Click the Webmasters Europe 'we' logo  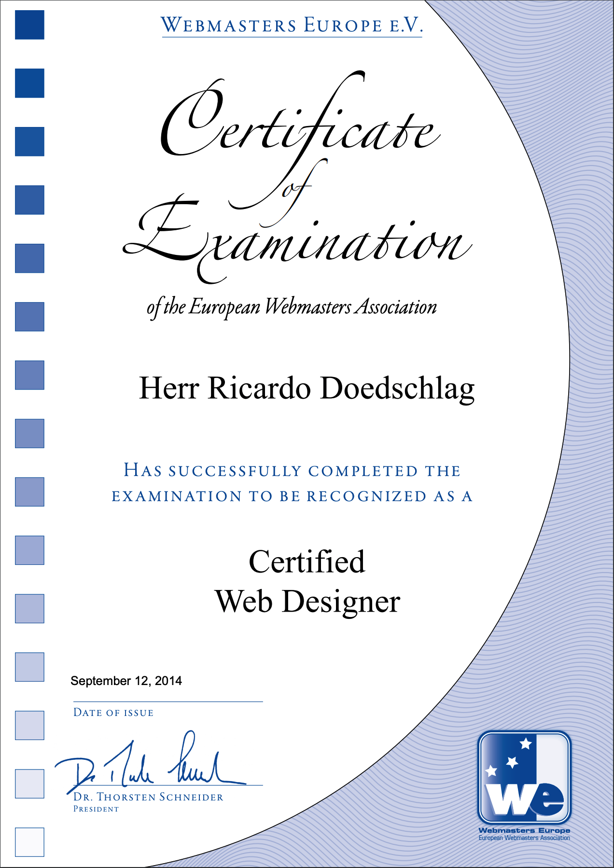click(524, 777)
